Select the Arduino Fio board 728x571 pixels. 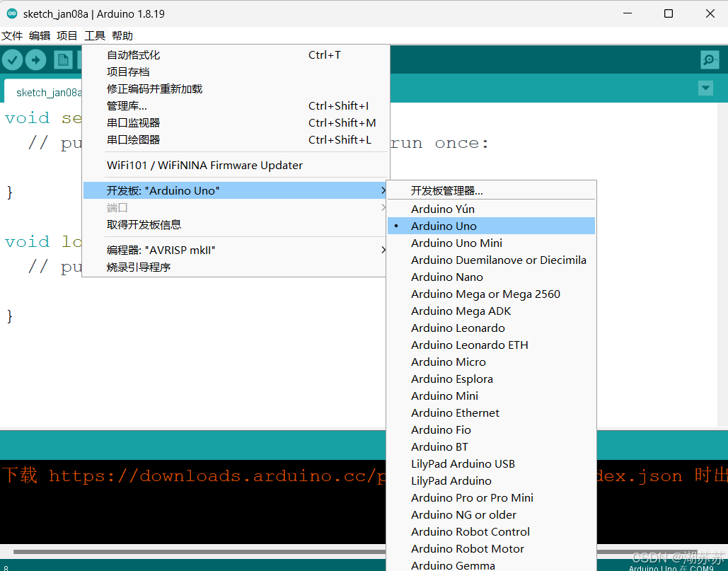pyautogui.click(x=491, y=430)
